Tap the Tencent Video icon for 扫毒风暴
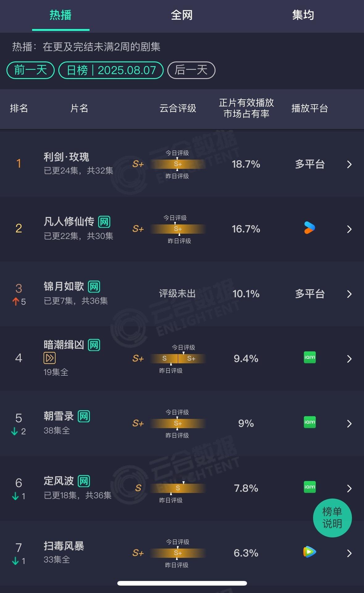This screenshot has height=593, width=364. coord(309,552)
